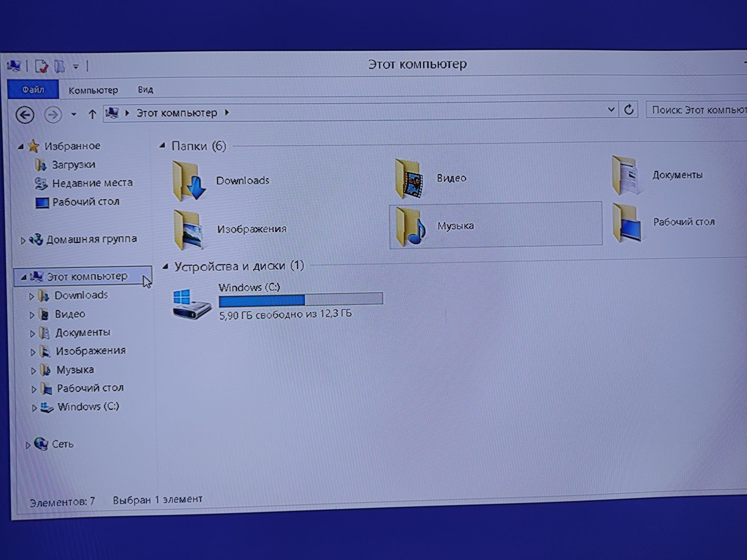
Task: Select the Документы folder icon in content pane
Action: [626, 175]
